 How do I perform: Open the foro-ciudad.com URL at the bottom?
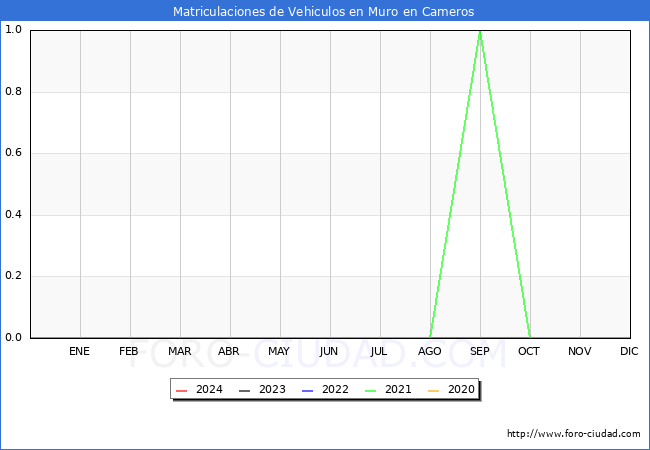pos(574,434)
